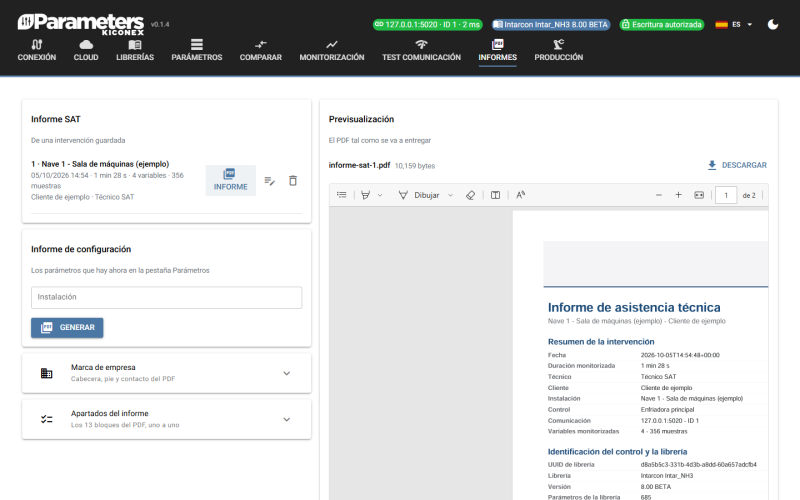This screenshot has height=500, width=800.
Task: Zoom out the PDF preview
Action: [659, 195]
